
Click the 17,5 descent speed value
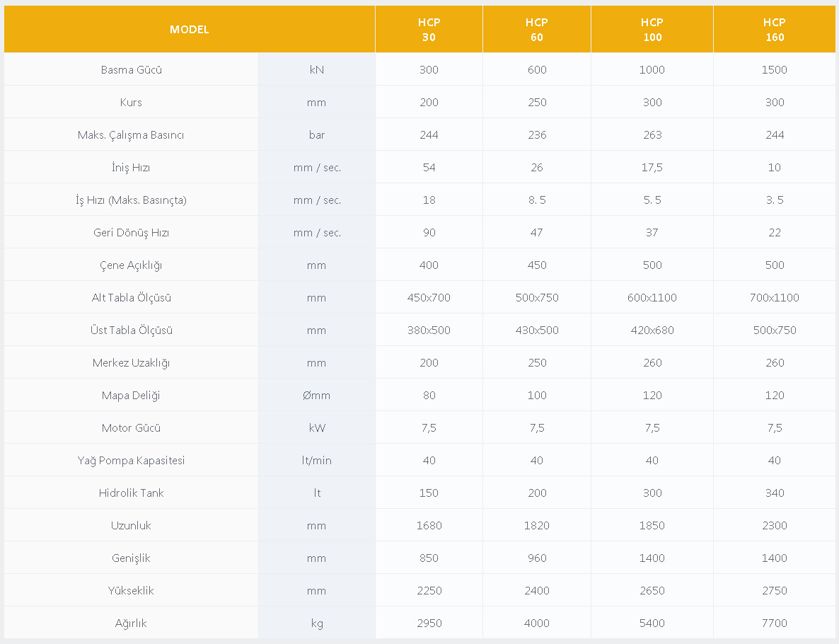652,168
